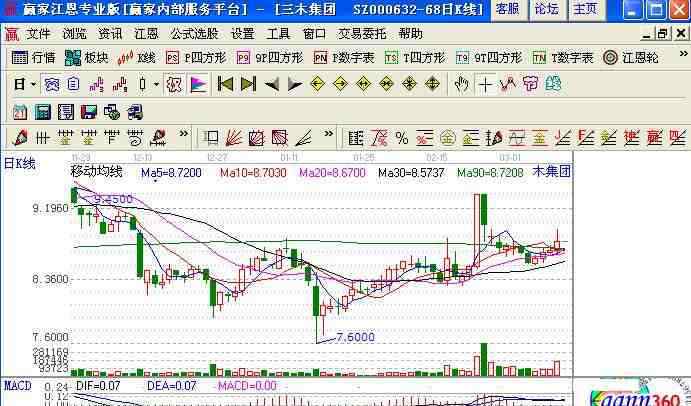Click the black left arrow icon
Screen dimensions: 691x406
[271, 84]
